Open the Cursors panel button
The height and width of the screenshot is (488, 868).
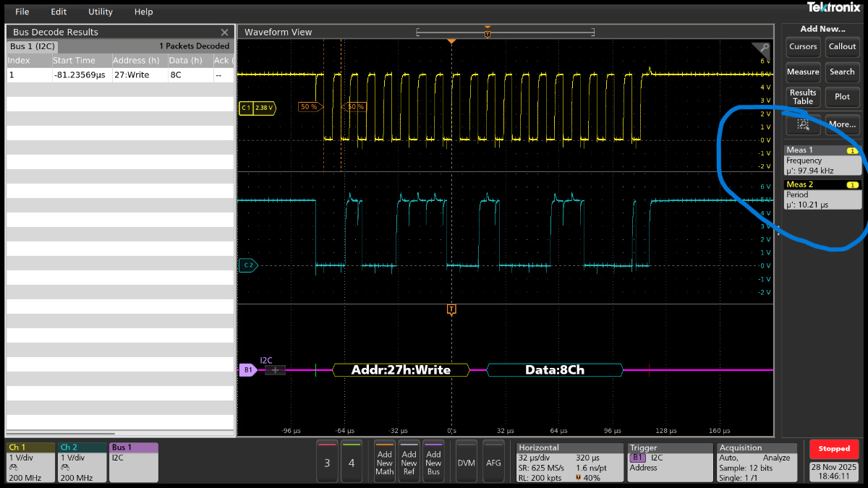803,46
